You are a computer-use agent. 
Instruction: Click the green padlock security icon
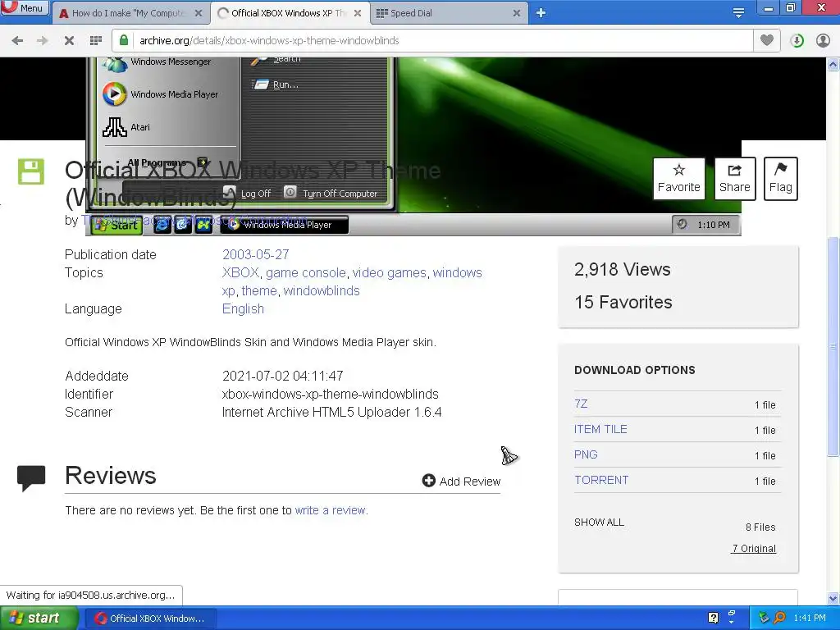tap(124, 41)
